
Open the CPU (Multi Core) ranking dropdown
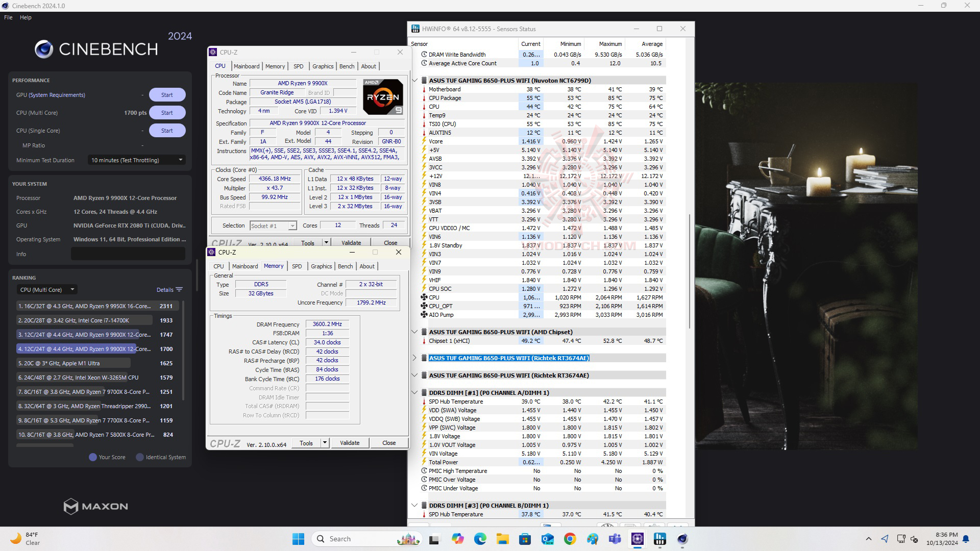click(47, 290)
